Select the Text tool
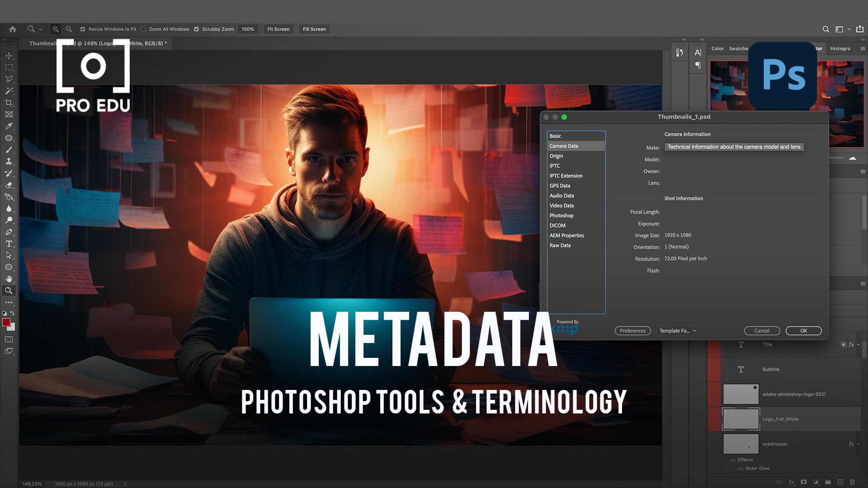The image size is (868, 488). [x=8, y=244]
